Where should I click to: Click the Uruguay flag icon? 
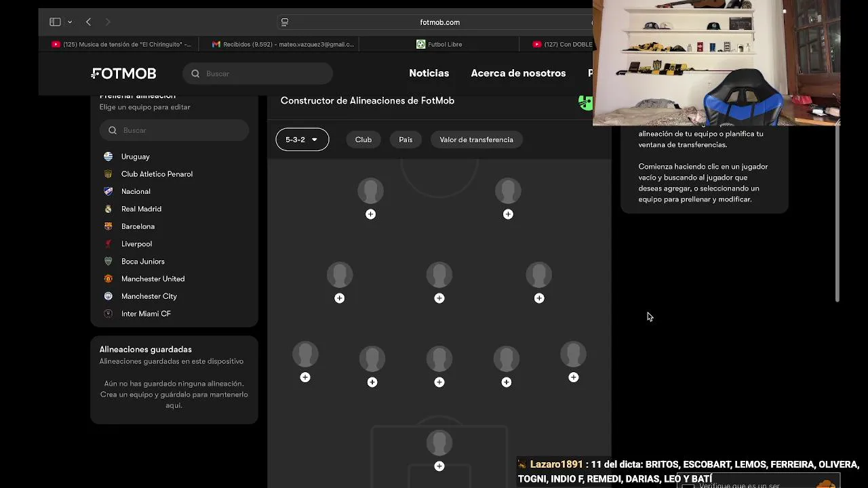[108, 157]
